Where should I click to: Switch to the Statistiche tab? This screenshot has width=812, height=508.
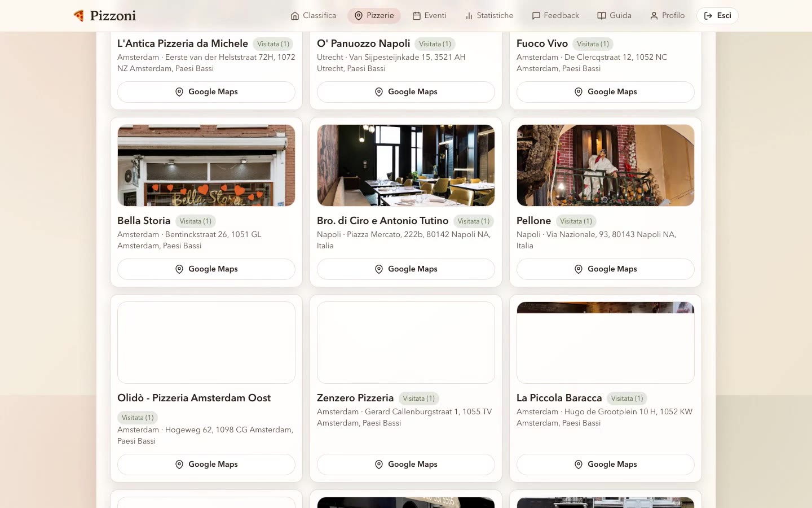489,16
